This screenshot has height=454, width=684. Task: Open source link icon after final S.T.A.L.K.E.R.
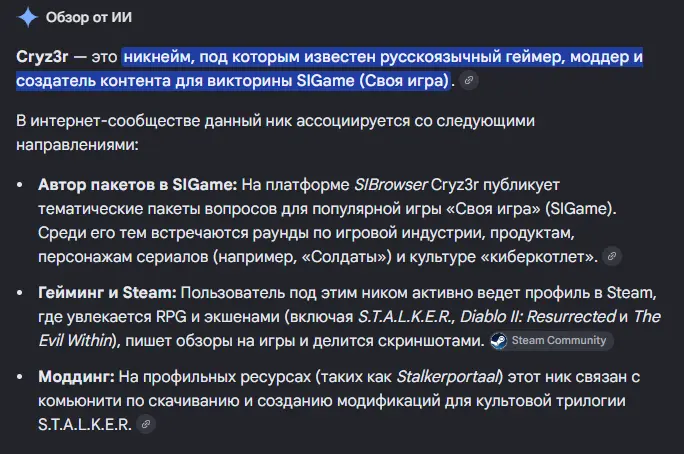tap(146, 424)
